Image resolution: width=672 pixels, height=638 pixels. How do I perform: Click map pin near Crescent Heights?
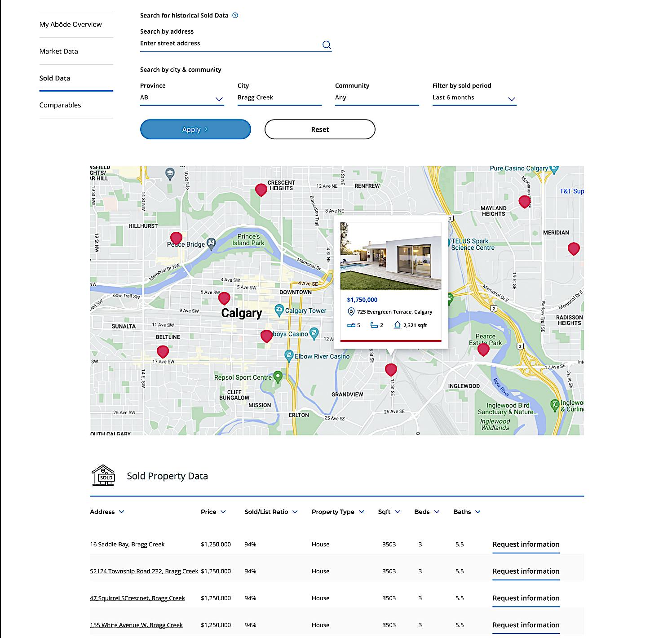[x=261, y=190]
